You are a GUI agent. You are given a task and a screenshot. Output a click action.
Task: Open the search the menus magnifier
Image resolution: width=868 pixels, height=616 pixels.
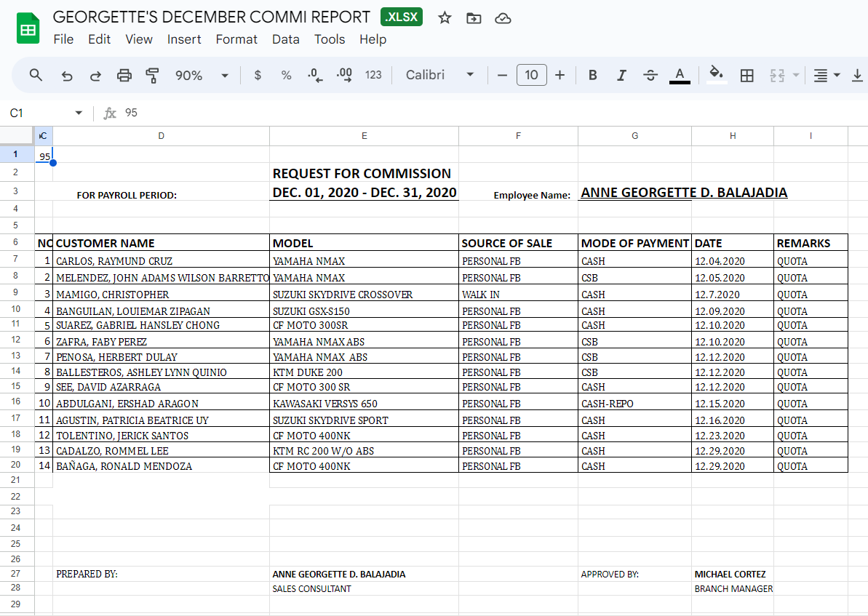coord(36,75)
